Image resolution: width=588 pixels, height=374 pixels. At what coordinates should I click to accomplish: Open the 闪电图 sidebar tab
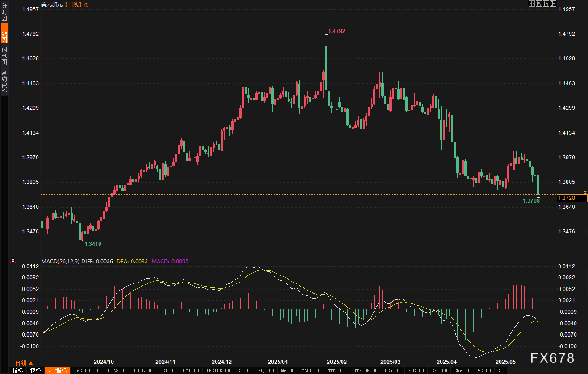coord(4,55)
